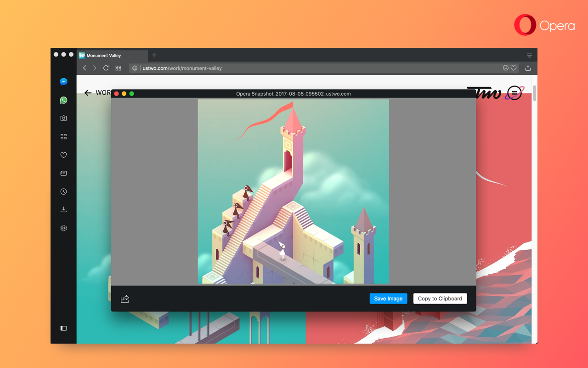Open Speed Dial from the sidebar grid icon
Viewport: 588px width, 368px height.
63,137
